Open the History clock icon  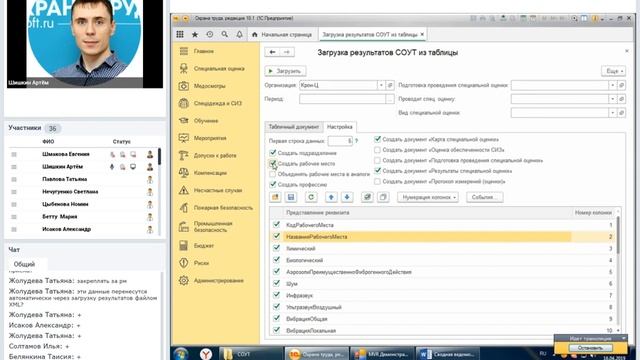[209, 35]
